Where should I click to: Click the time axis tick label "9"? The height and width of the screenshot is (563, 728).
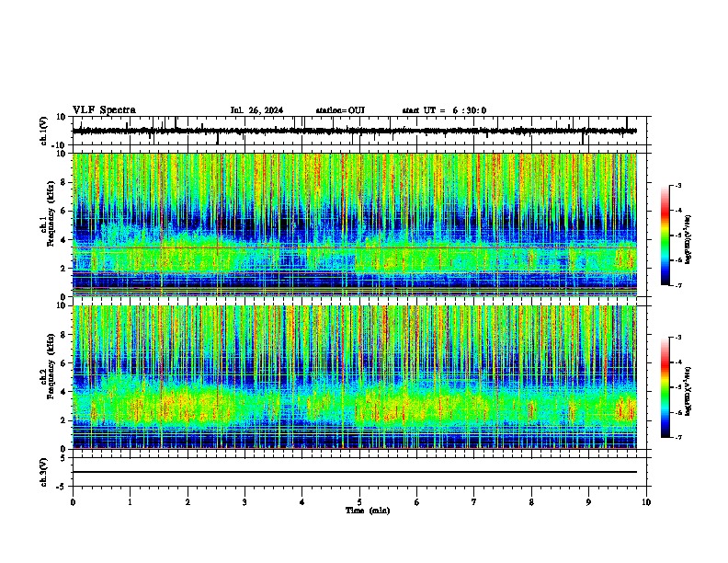point(588,502)
